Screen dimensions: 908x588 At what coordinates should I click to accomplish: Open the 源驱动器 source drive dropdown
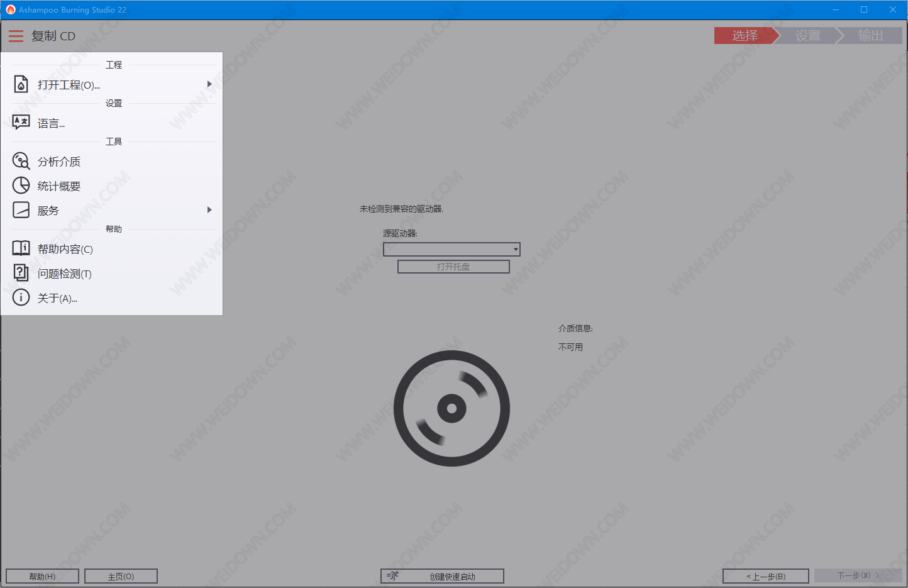(451, 250)
